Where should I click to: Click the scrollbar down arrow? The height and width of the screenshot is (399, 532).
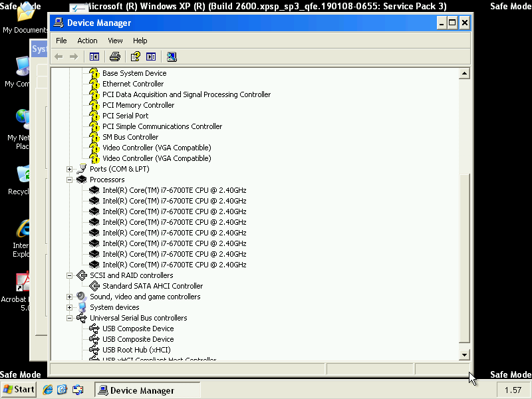pyautogui.click(x=464, y=355)
